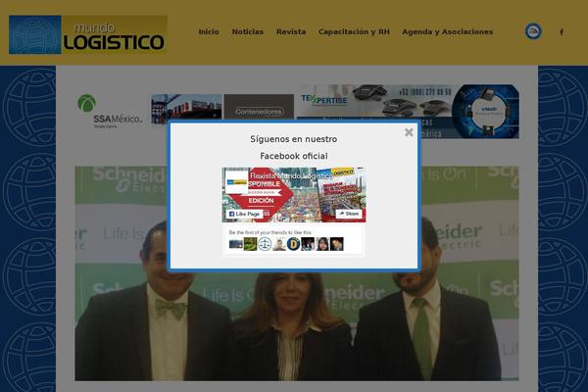Click the round blue badge icon in header

(533, 31)
